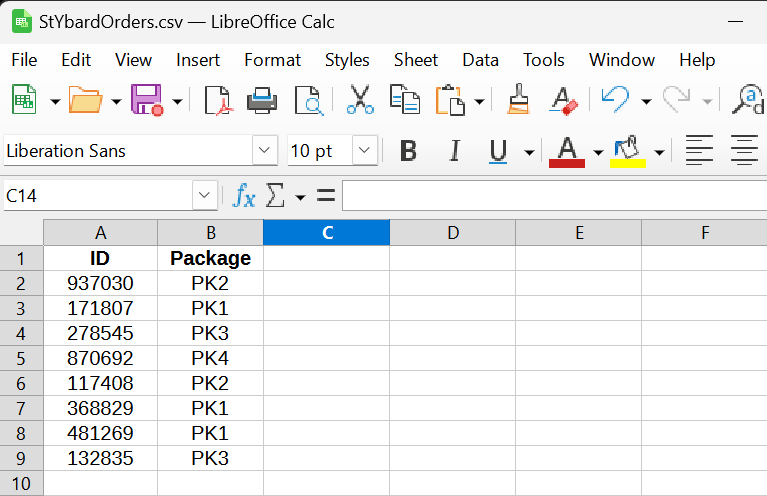
Task: Open the Function Wizard fx icon
Action: tap(244, 197)
